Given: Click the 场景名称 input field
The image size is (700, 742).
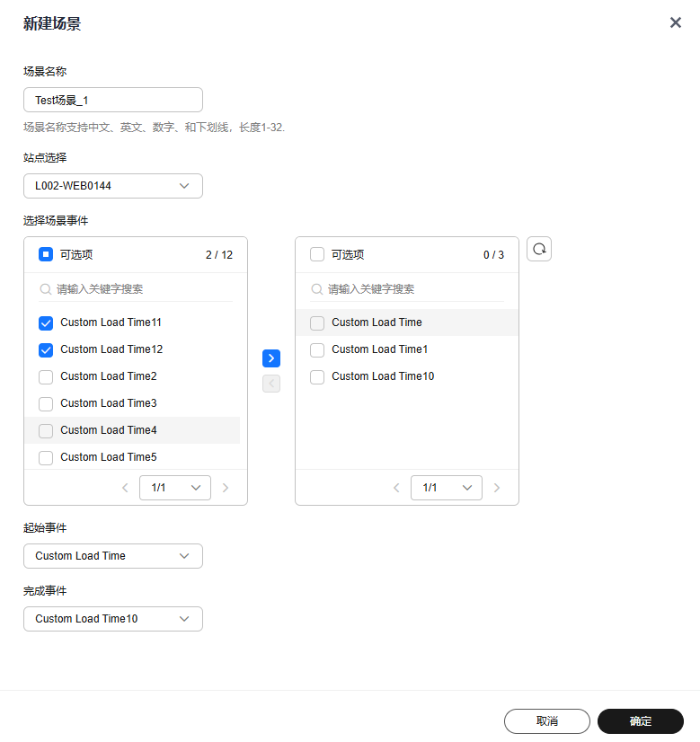Looking at the screenshot, I should point(113,100).
